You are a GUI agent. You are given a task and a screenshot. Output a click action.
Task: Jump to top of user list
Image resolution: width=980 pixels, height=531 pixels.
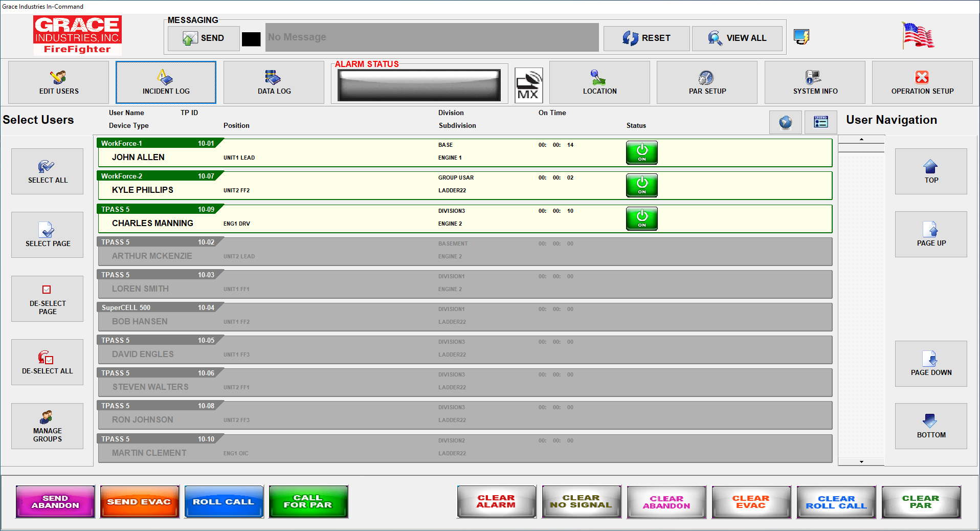[x=931, y=171]
